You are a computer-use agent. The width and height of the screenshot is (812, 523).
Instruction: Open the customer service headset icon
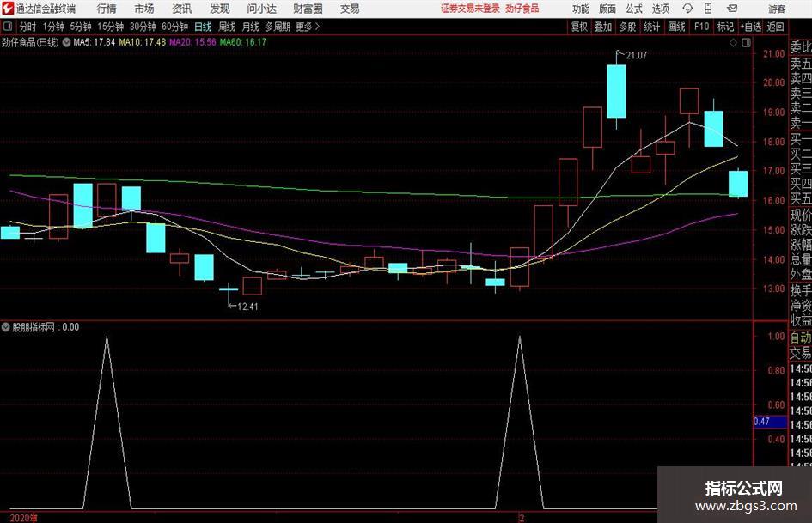coord(687,9)
